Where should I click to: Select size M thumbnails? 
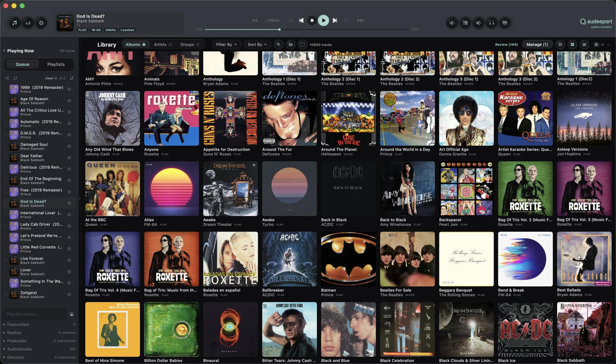pos(602,45)
